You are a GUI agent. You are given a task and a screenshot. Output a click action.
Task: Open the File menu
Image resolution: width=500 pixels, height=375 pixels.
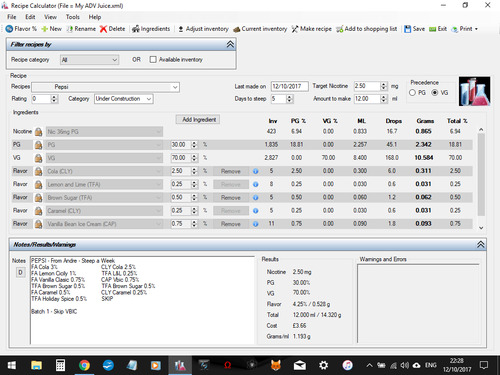[x=12, y=17]
